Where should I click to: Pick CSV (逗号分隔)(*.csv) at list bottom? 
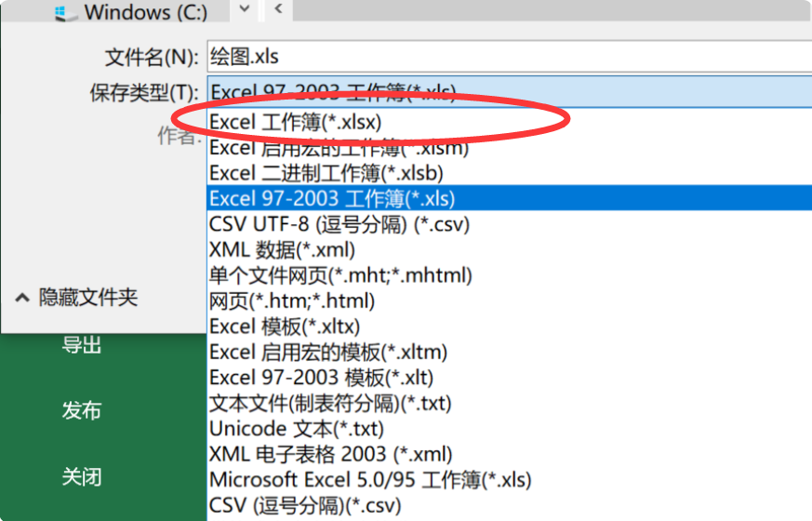(x=510, y=505)
